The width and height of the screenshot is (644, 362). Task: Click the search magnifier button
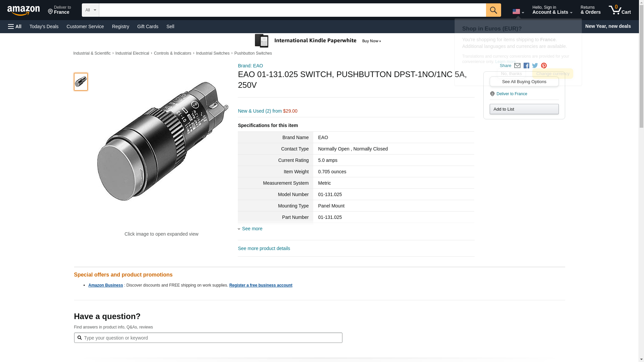(493, 10)
